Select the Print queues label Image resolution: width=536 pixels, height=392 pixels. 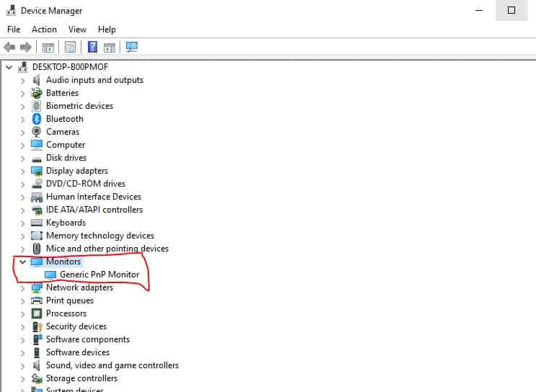pyautogui.click(x=70, y=300)
